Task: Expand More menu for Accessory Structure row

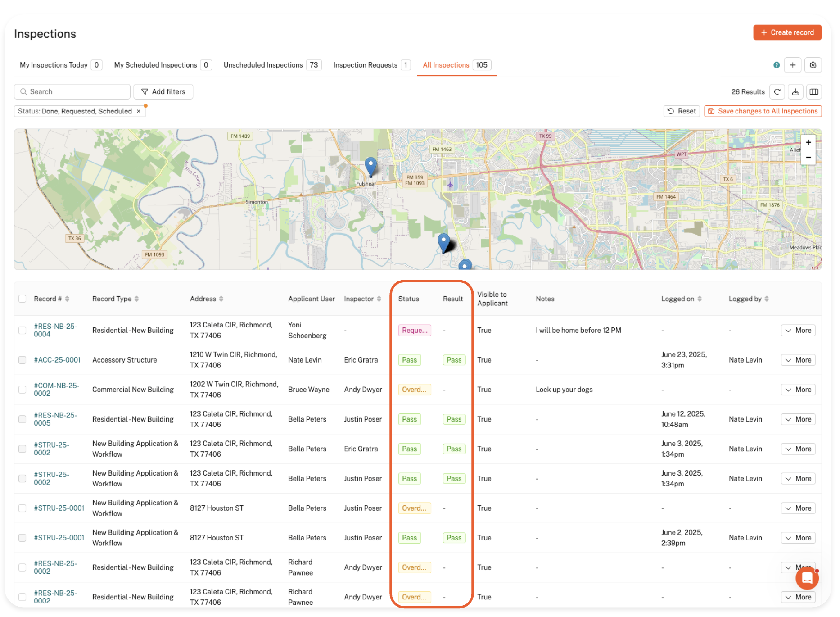Action: 798,360
